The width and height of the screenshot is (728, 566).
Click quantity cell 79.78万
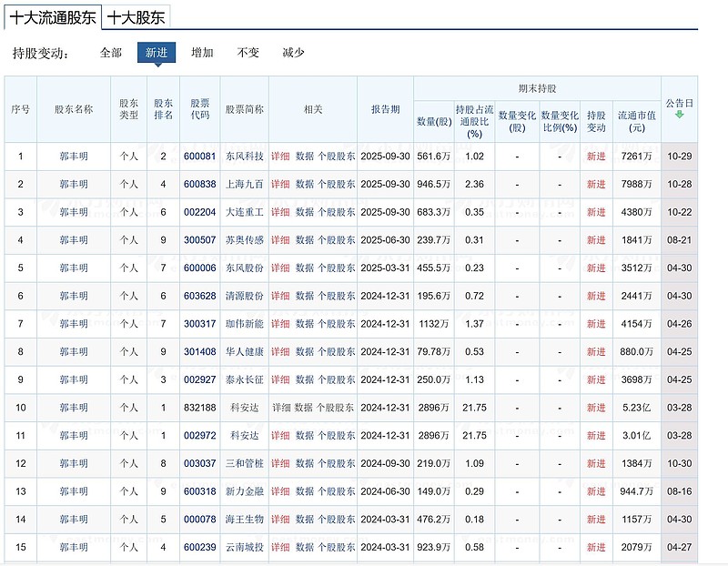pyautogui.click(x=434, y=351)
